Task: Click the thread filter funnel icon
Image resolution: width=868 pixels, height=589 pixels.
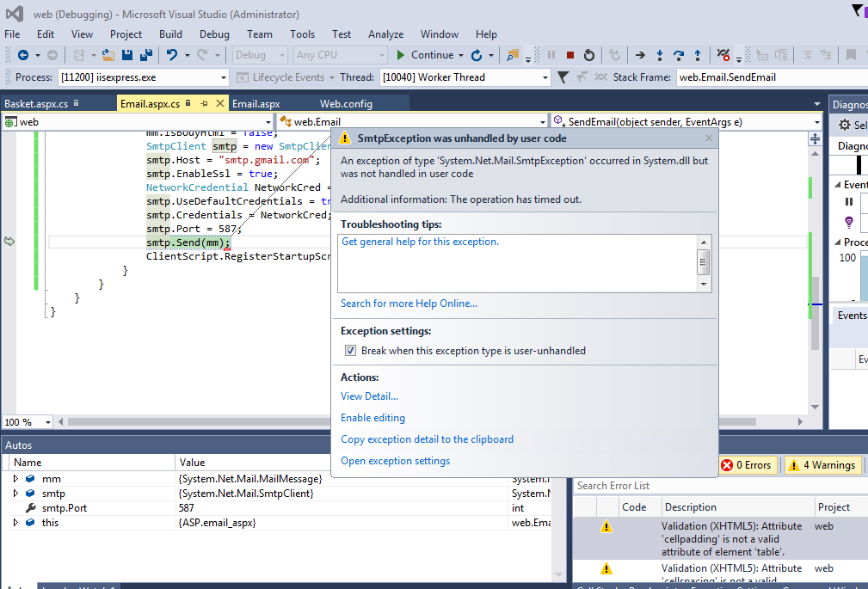Action: point(563,77)
